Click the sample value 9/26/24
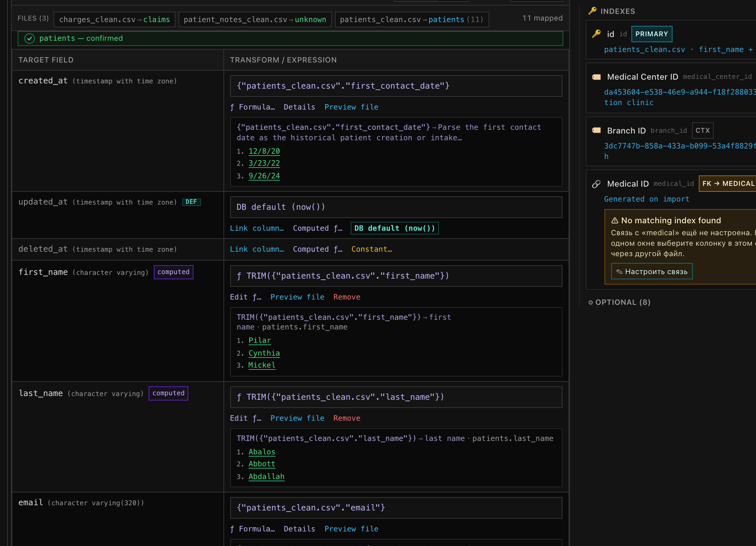The height and width of the screenshot is (546, 756). click(x=264, y=176)
